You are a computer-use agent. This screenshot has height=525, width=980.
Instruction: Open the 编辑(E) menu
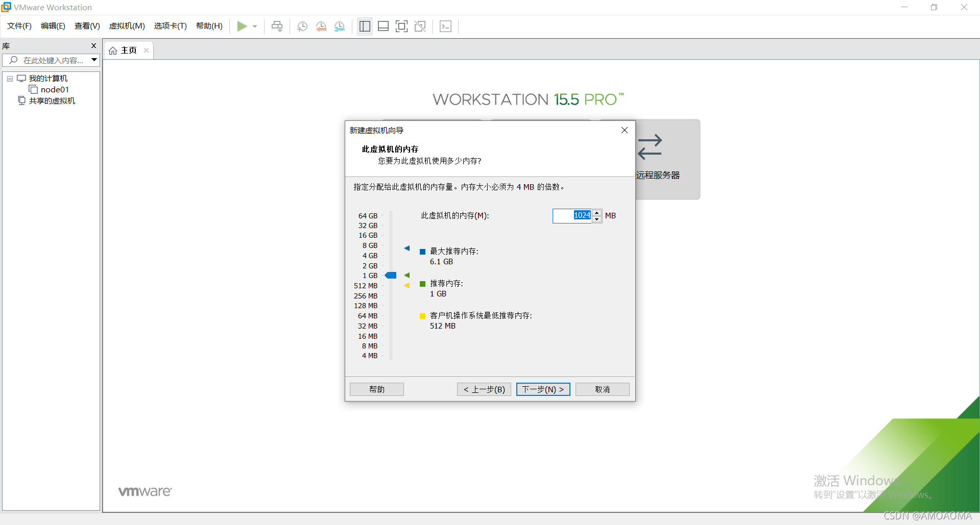pyautogui.click(x=53, y=26)
